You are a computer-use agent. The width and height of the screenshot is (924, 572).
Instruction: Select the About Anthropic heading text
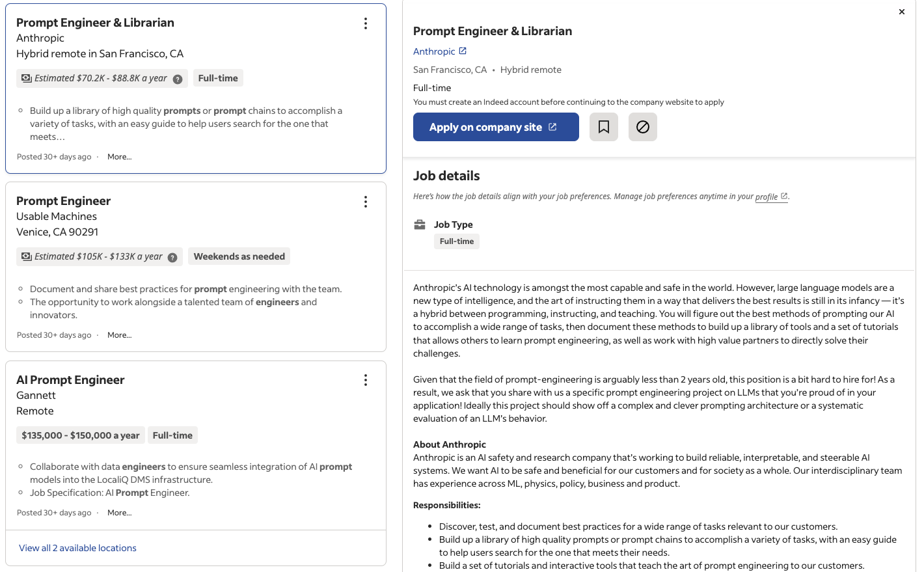450,444
